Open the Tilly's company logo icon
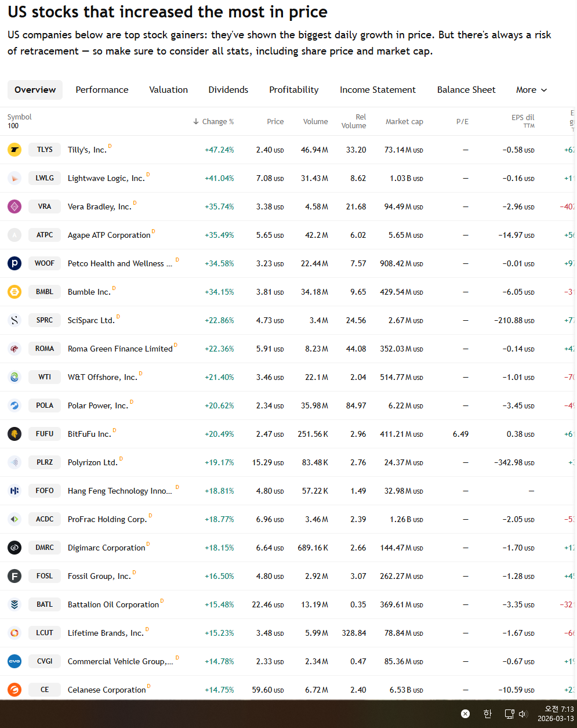Image resolution: width=577 pixels, height=728 pixels. tap(14, 150)
